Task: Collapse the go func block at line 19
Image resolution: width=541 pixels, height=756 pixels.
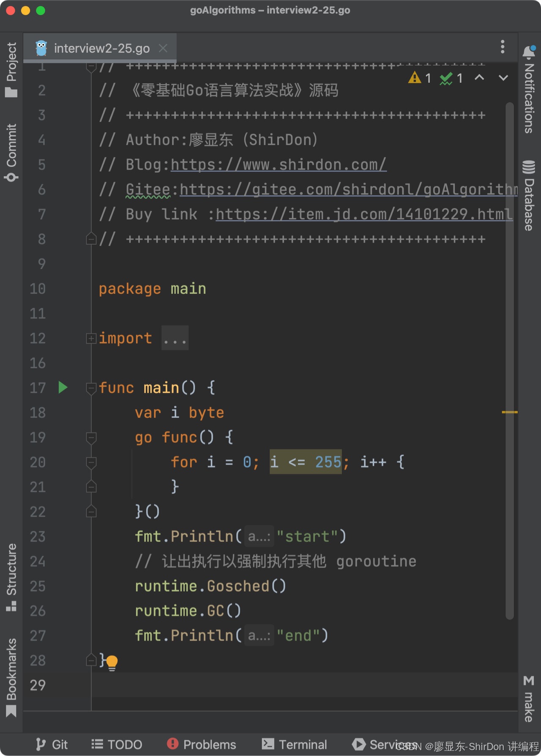Action: click(x=91, y=438)
